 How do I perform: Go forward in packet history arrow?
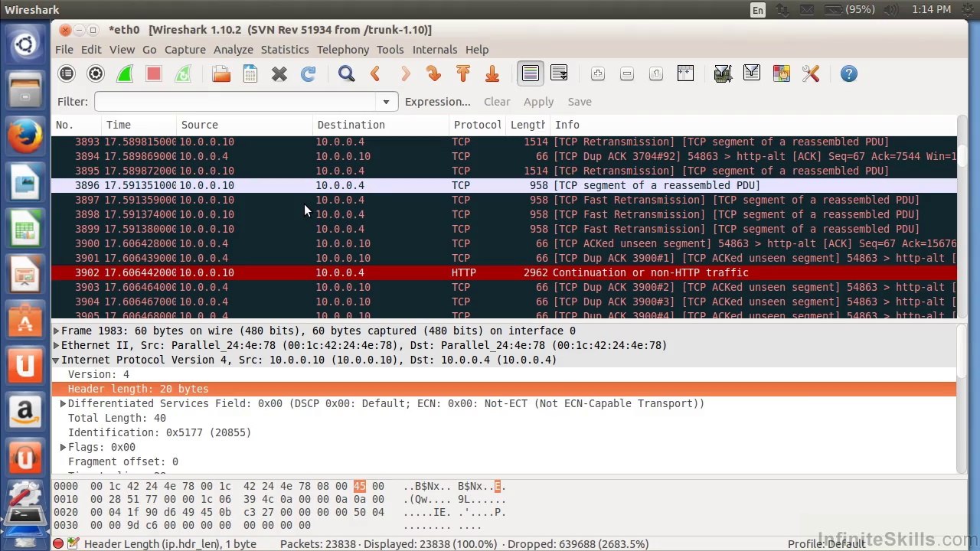[405, 73]
